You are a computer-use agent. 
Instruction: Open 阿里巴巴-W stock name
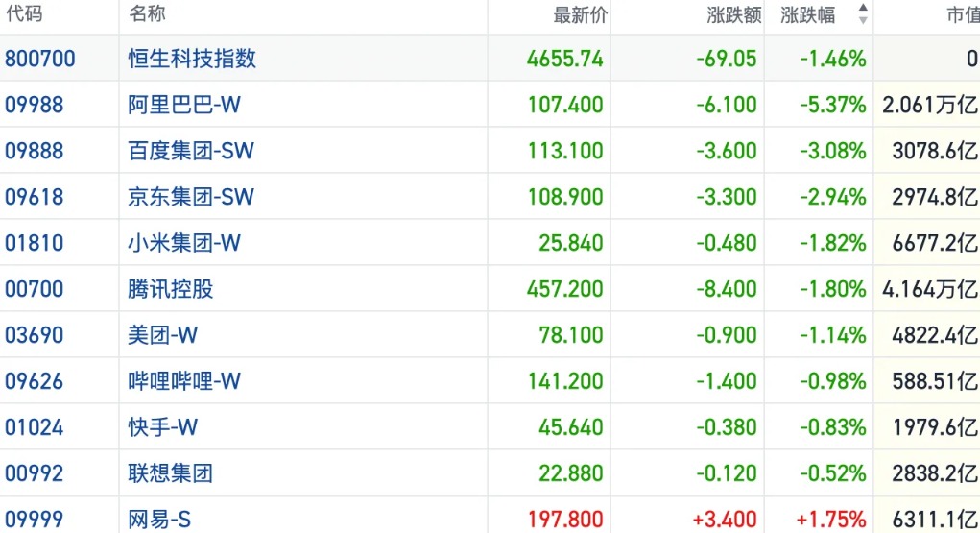click(184, 105)
